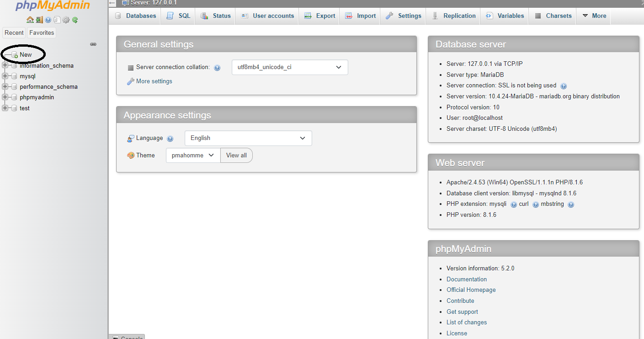
Task: Expand the mysql database node
Action: pyautogui.click(x=5, y=76)
